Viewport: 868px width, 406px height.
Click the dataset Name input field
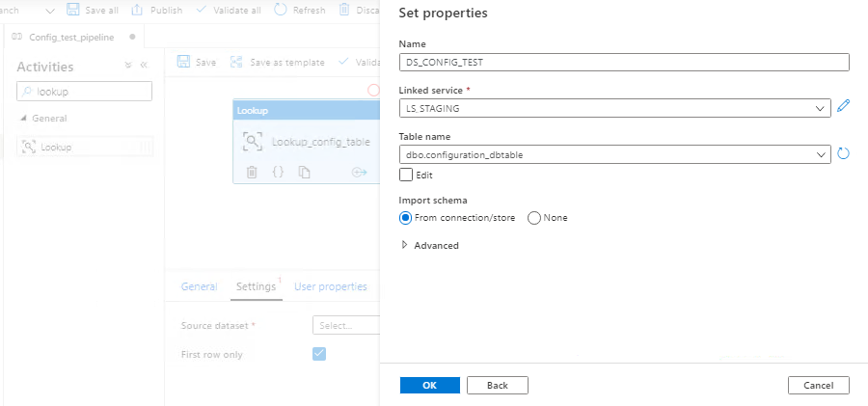pos(624,62)
